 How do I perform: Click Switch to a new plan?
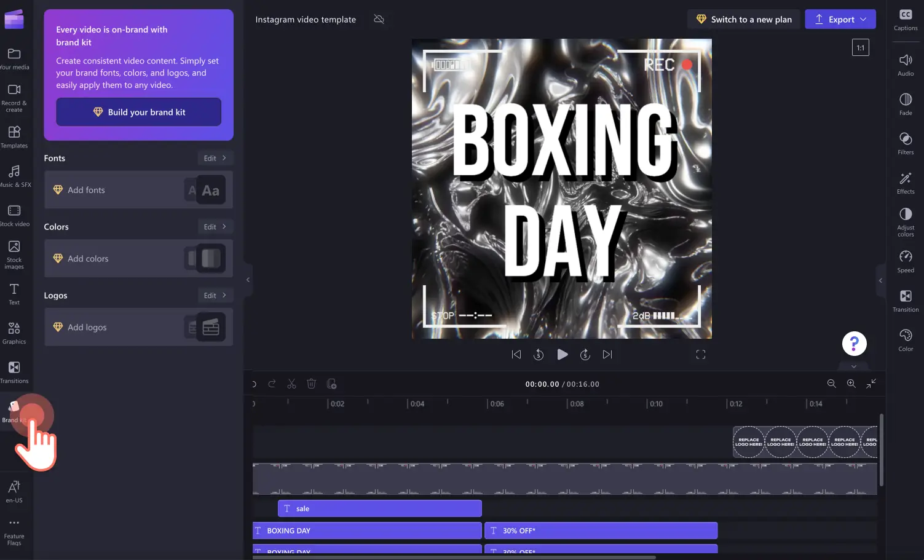click(x=744, y=19)
